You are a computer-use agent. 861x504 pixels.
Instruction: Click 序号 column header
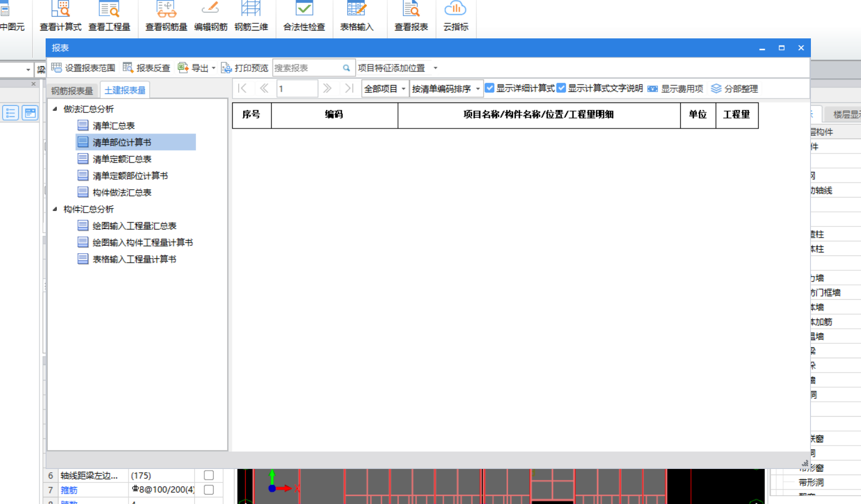click(x=252, y=115)
